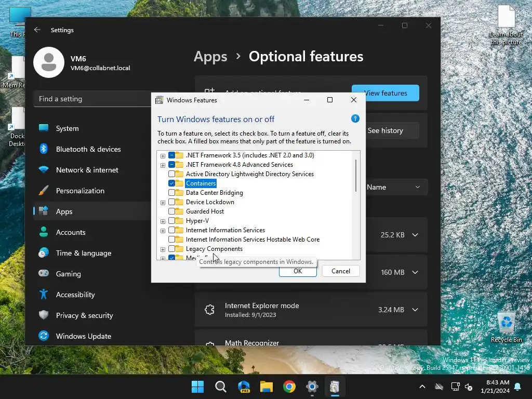Click the notification bell in system tray
The height and width of the screenshot is (399, 532).
click(518, 387)
